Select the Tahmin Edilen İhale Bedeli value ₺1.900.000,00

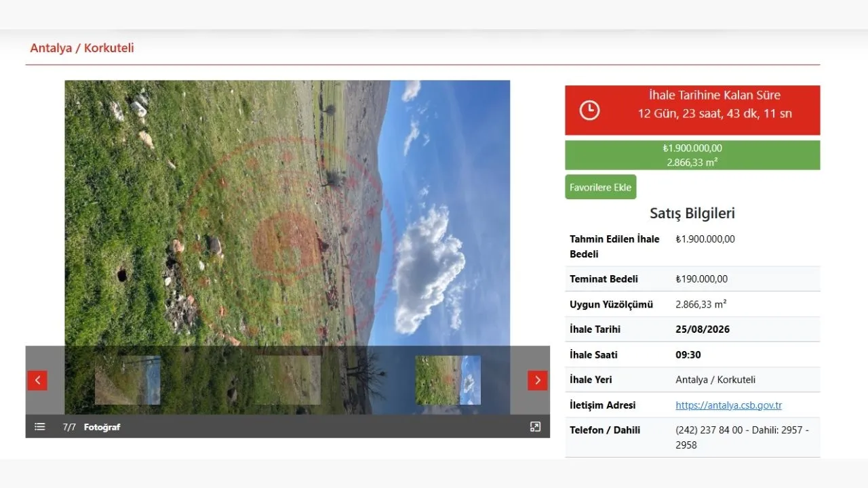[705, 239]
